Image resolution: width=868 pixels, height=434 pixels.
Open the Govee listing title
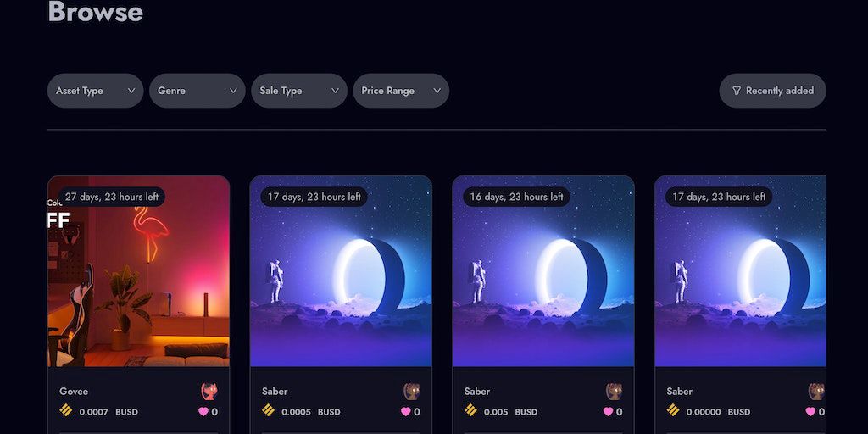[x=74, y=392]
